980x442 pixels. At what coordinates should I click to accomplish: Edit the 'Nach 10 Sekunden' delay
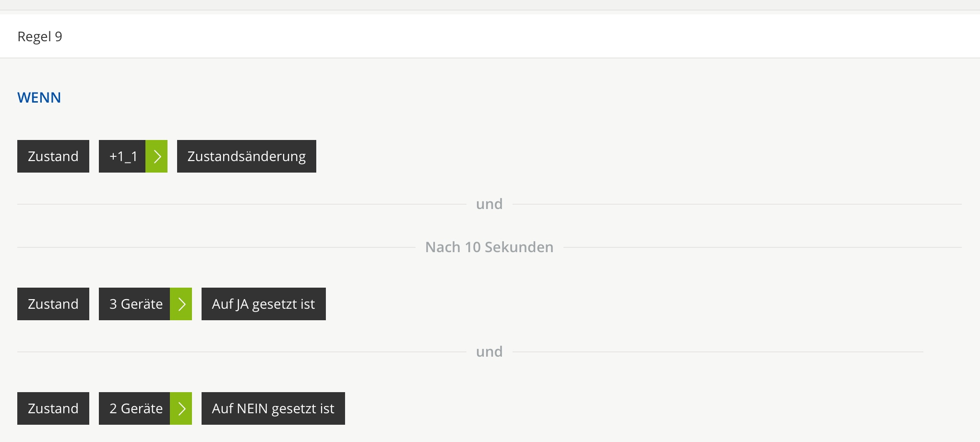(x=489, y=247)
